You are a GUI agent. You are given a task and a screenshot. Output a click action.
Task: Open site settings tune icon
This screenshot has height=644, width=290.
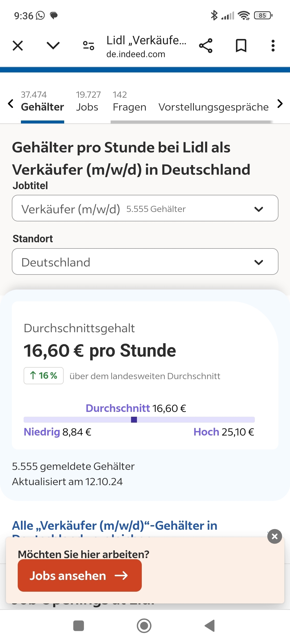88,46
